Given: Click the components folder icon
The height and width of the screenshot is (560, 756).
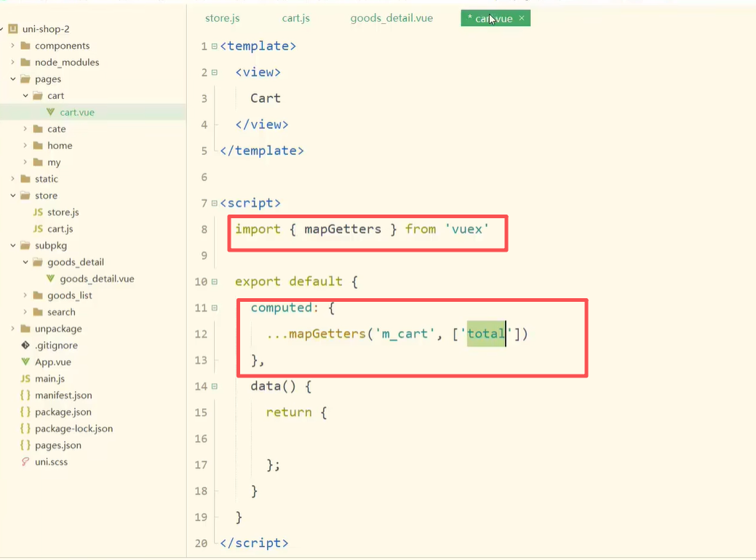Looking at the screenshot, I should [25, 45].
